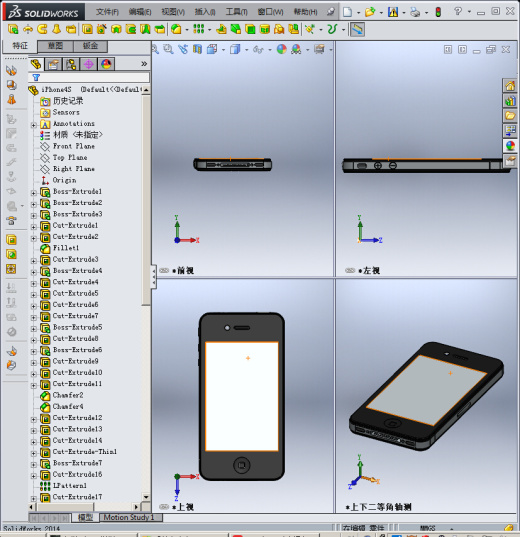
Task: Switch to the 模型 bottom tab
Action: click(85, 517)
